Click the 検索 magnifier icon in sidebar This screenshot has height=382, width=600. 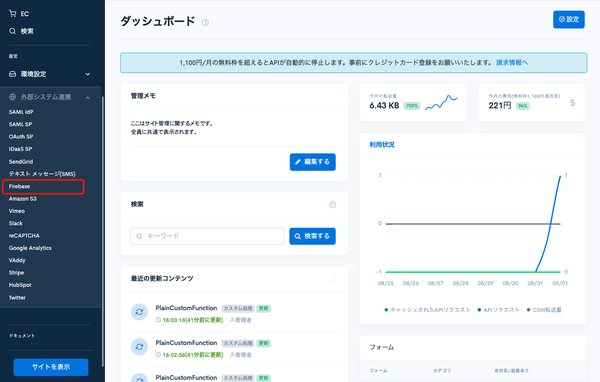tap(13, 31)
